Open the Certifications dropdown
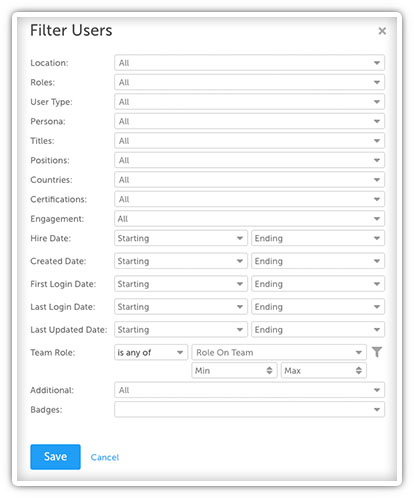The image size is (414, 498). pos(249,199)
